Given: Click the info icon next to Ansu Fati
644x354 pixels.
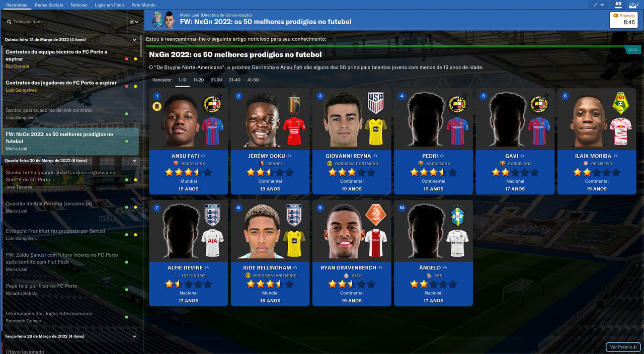Looking at the screenshot, I should pyautogui.click(x=203, y=156).
